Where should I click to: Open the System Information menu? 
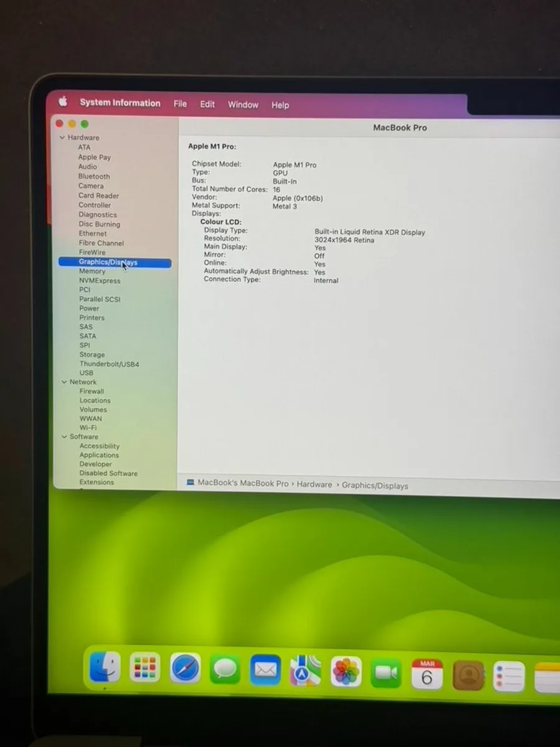[120, 103]
